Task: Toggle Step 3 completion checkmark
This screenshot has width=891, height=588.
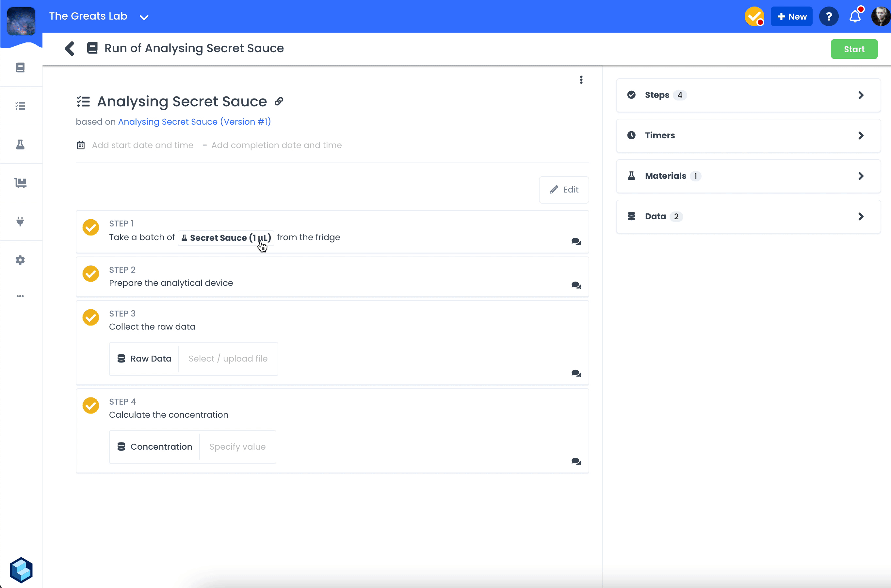Action: (x=91, y=317)
